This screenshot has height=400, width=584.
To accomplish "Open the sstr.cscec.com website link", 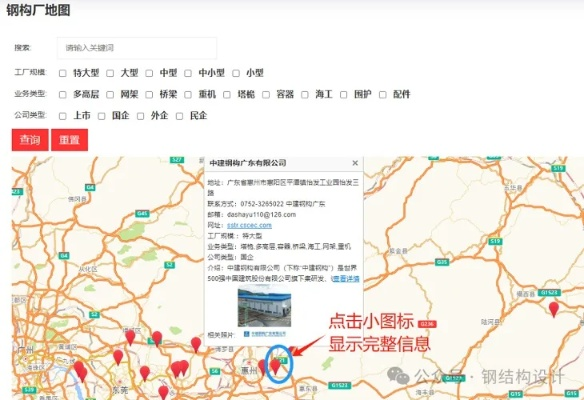I will [249, 225].
